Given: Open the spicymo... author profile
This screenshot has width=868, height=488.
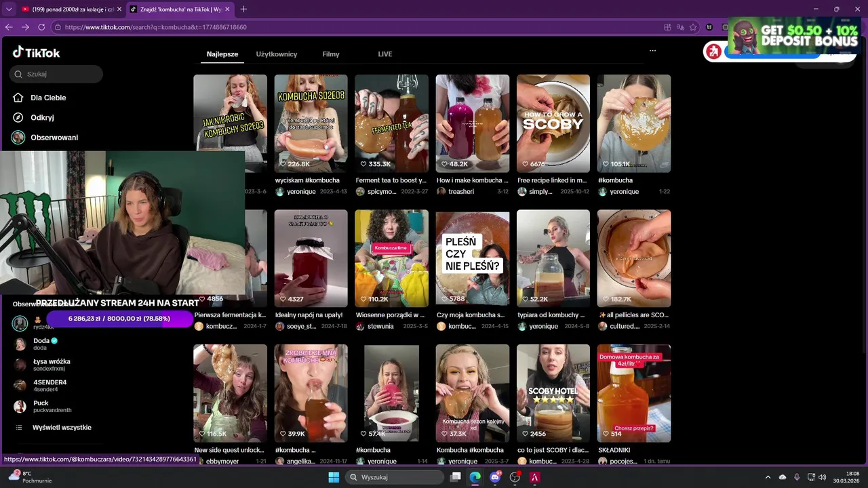Looking at the screenshot, I should click(x=382, y=192).
